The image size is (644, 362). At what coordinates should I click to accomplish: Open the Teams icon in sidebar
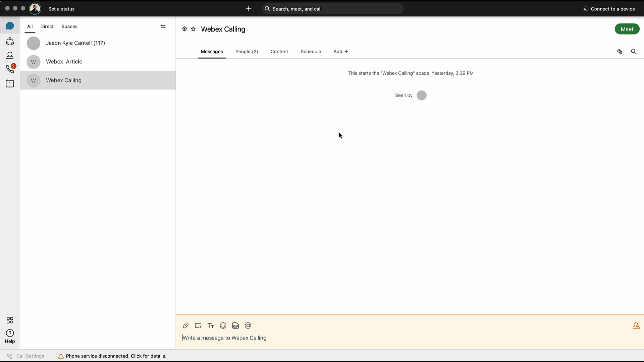(x=10, y=41)
